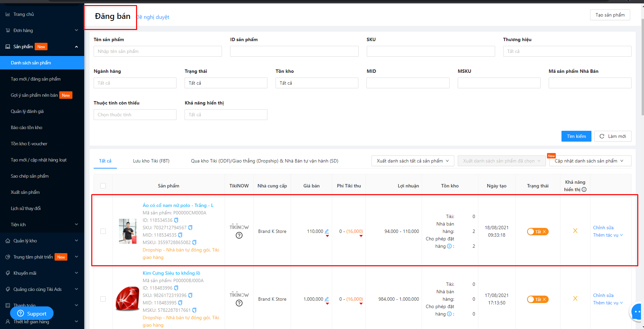The width and height of the screenshot is (644, 329).
Task: Click the Tạo sản phẩm button
Action: pos(610,15)
